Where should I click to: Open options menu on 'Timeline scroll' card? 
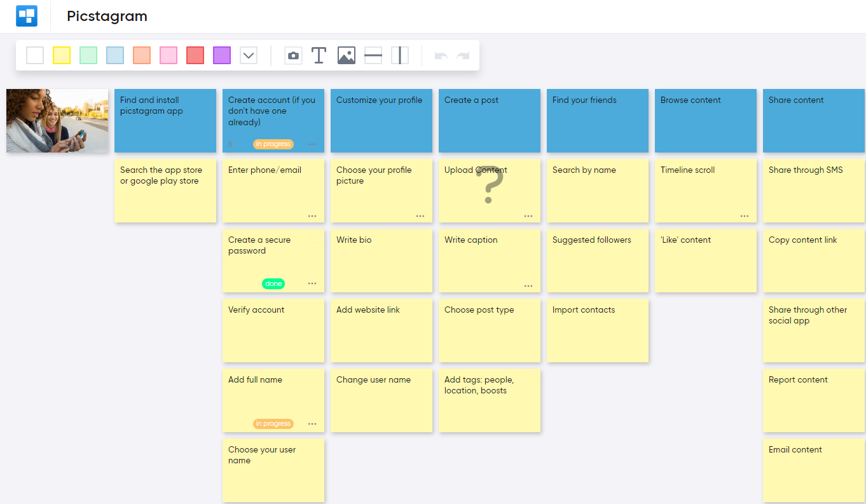tap(745, 216)
